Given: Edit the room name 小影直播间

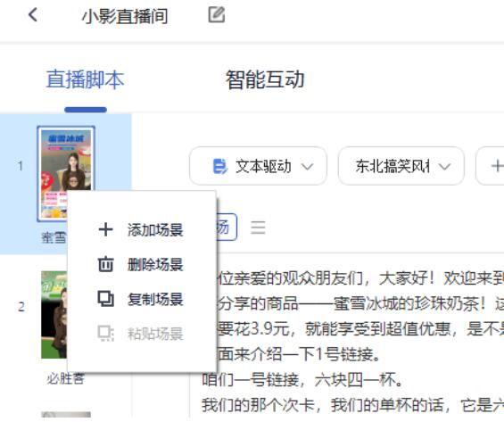Looking at the screenshot, I should click(x=217, y=15).
